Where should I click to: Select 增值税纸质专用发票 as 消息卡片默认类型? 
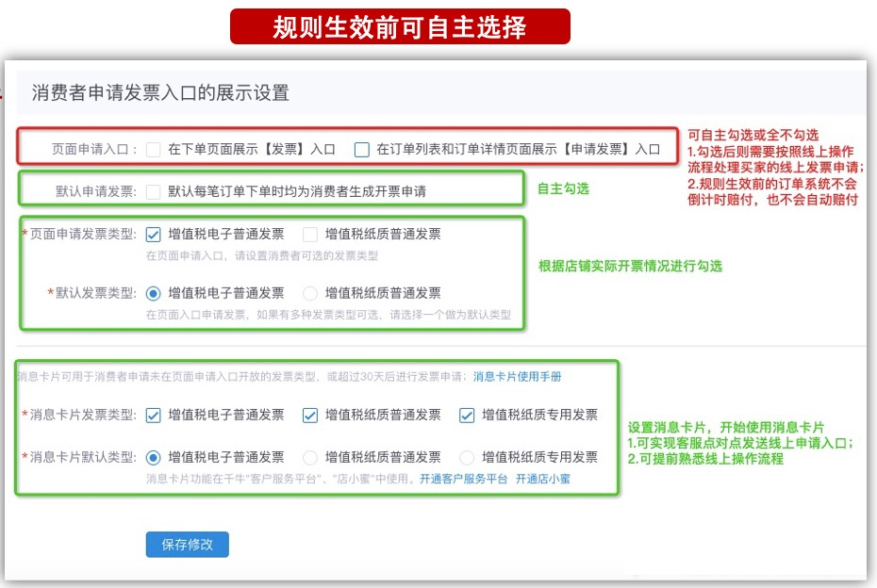(x=467, y=458)
